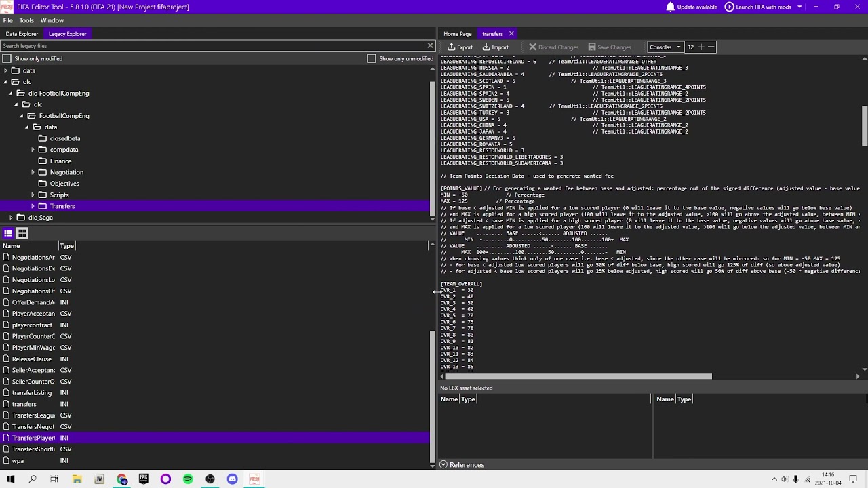Viewport: 868px width, 488px height.
Task: Clear the Search legacy files box
Action: tap(430, 45)
